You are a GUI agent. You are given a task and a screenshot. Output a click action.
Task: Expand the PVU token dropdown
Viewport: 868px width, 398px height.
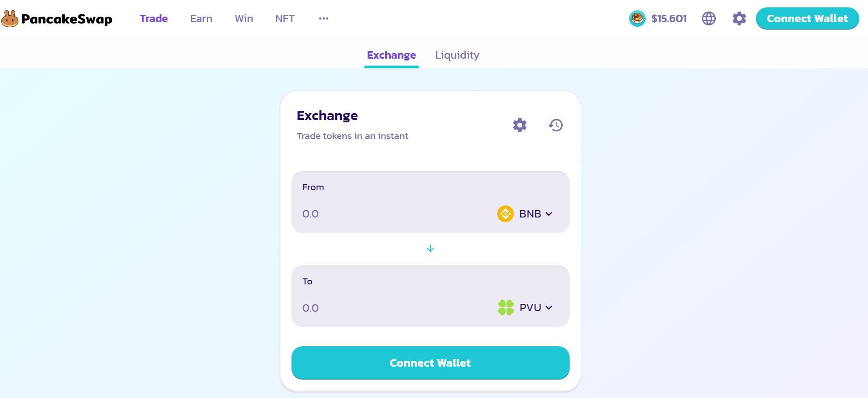pos(549,308)
